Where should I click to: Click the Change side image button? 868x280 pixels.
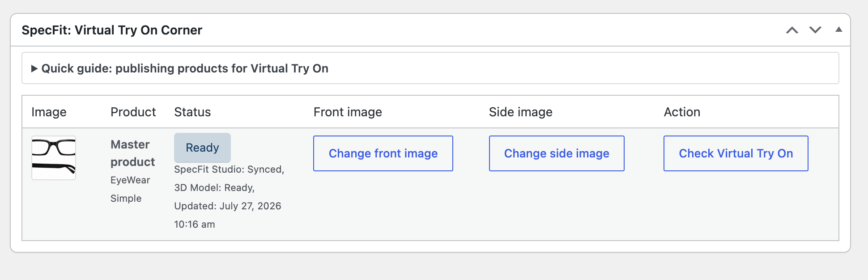(x=557, y=153)
